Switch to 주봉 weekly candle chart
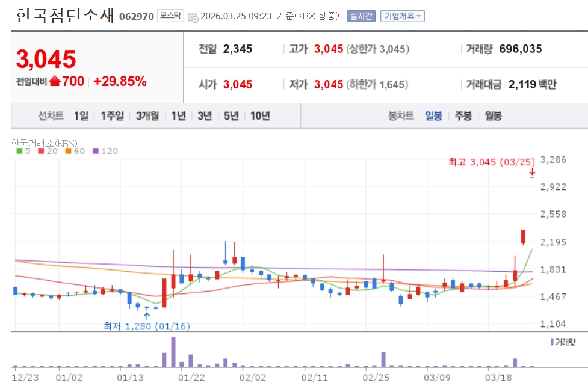 coord(463,116)
